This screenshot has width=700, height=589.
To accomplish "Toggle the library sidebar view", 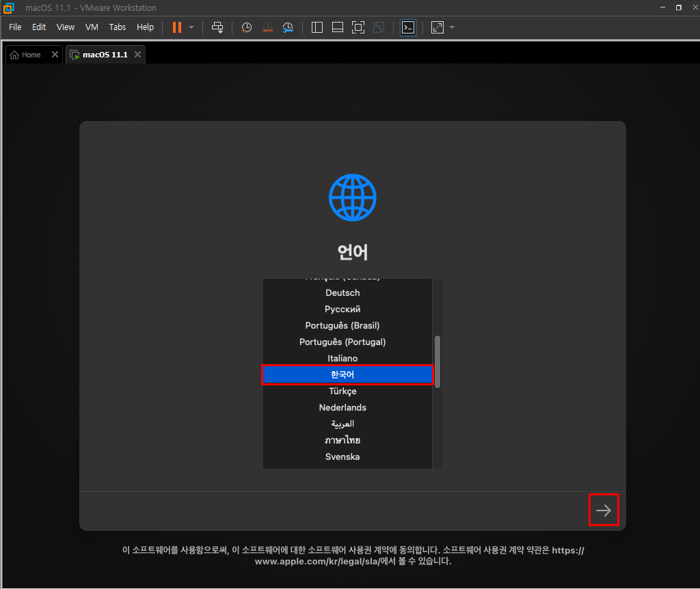I will (317, 27).
